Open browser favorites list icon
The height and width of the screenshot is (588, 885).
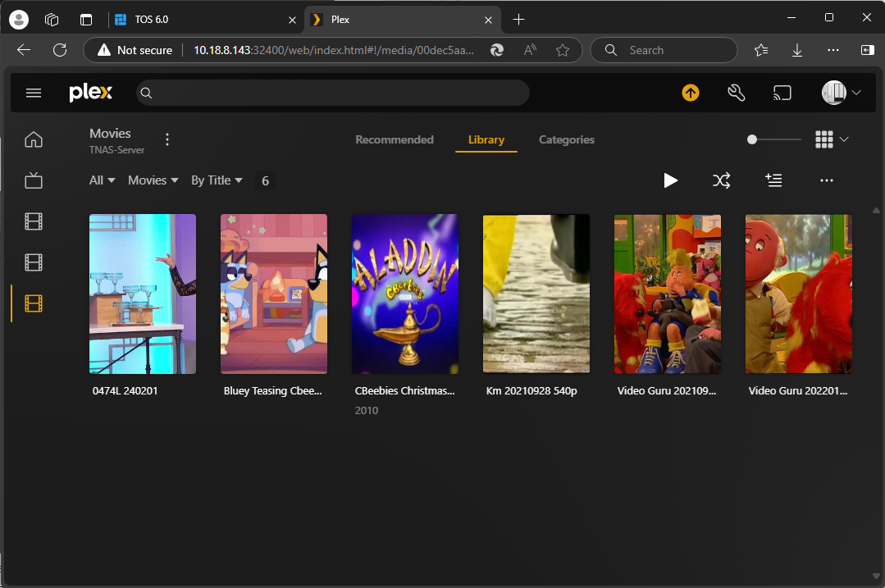pos(761,50)
